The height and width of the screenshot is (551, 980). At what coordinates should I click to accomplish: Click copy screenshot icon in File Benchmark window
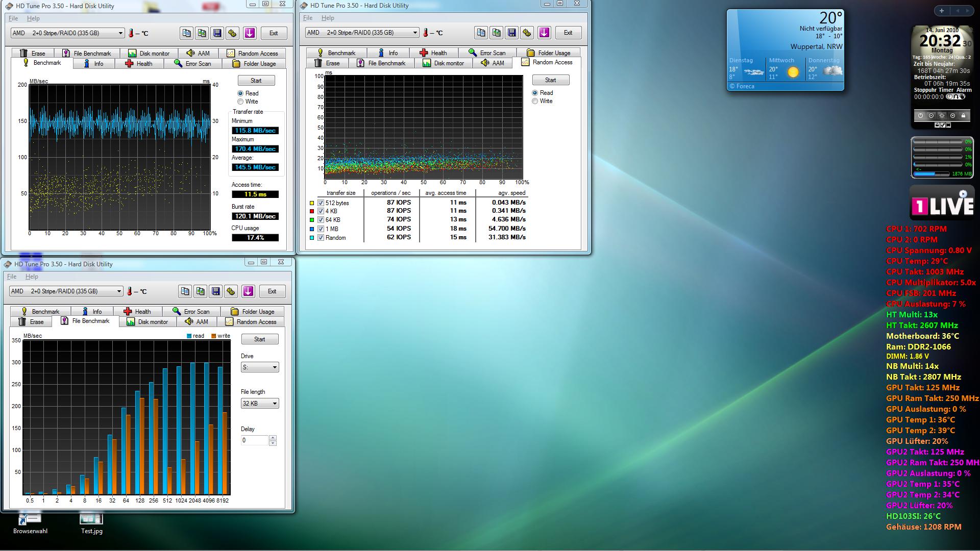point(200,291)
